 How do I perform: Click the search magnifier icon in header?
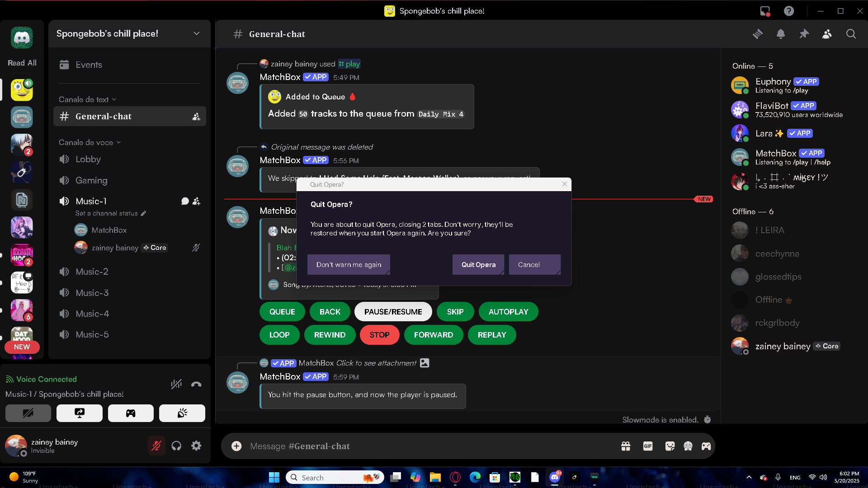[851, 34]
